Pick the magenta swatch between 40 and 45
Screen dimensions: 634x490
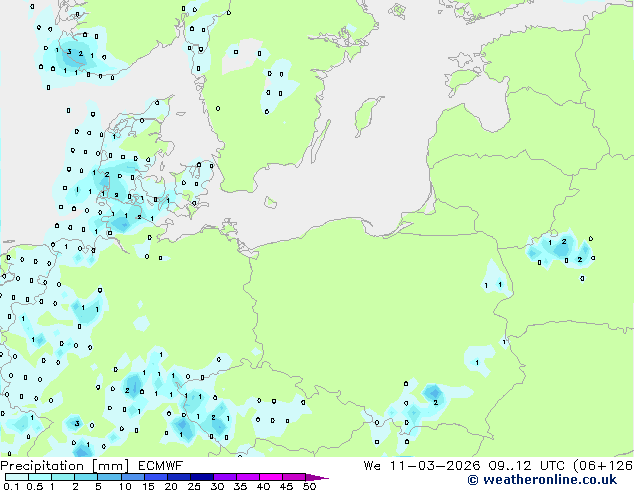tap(271, 477)
